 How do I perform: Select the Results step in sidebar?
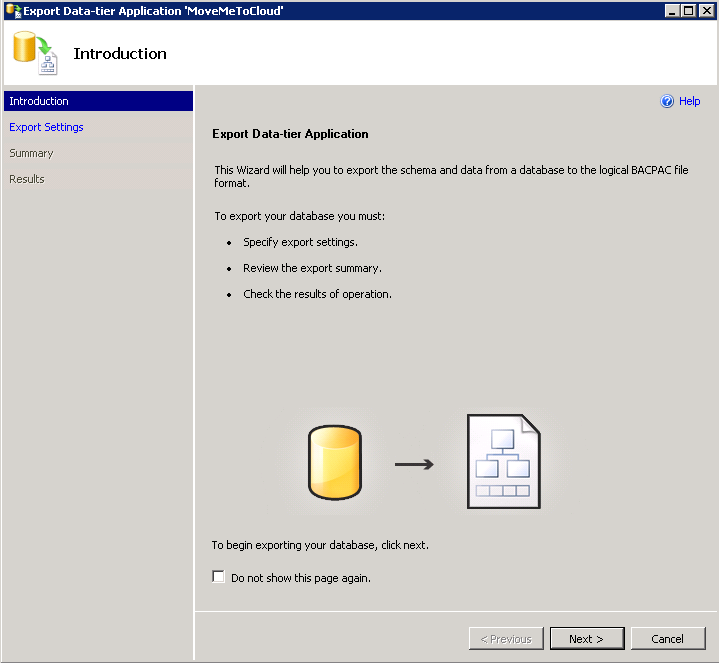click(27, 179)
